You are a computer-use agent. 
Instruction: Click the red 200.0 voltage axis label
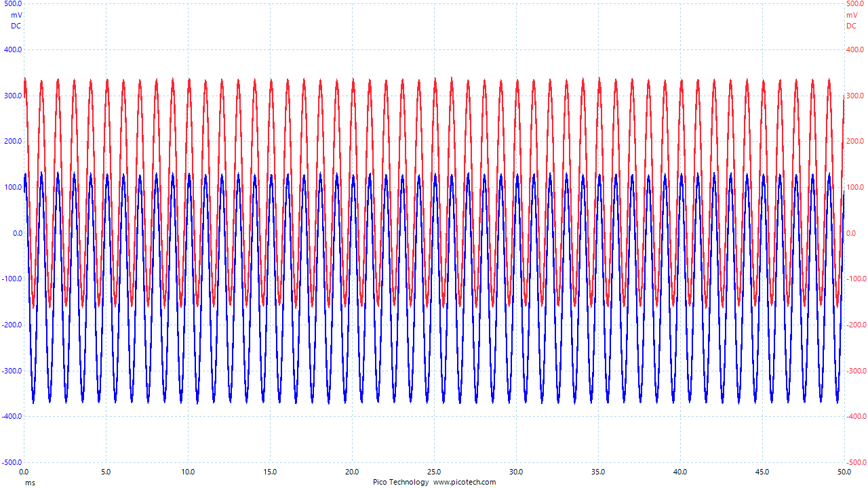coord(856,142)
